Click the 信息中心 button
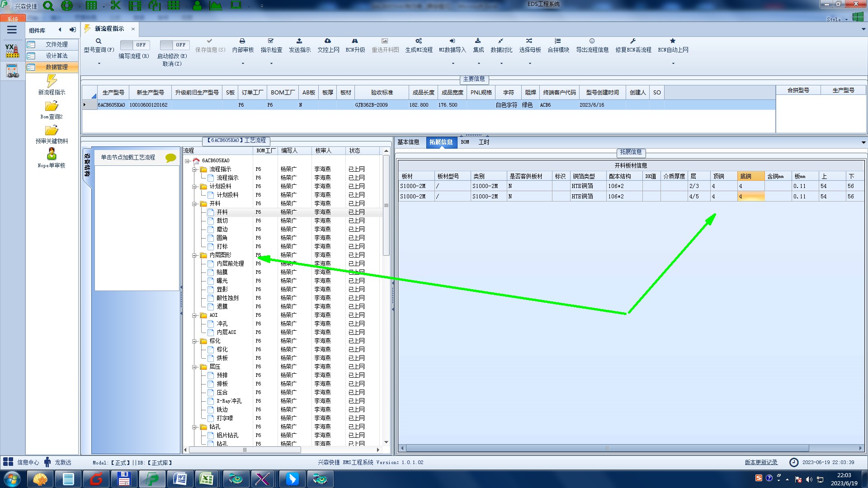 click(x=21, y=462)
